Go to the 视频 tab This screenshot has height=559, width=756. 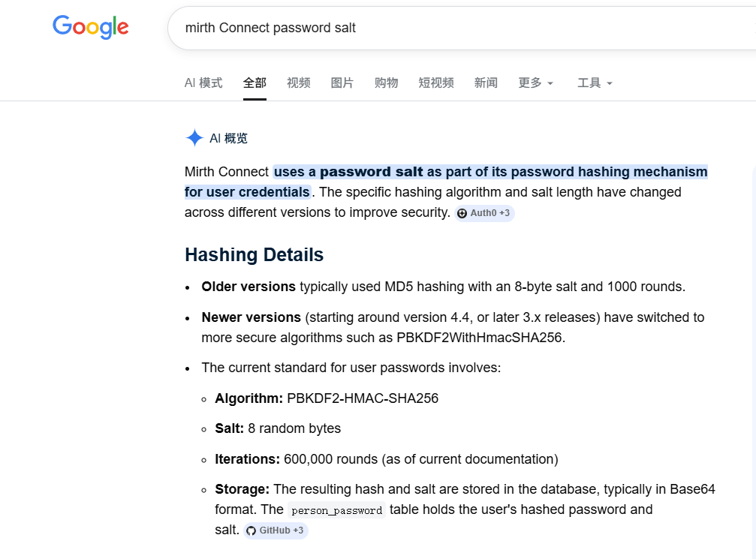tap(299, 83)
